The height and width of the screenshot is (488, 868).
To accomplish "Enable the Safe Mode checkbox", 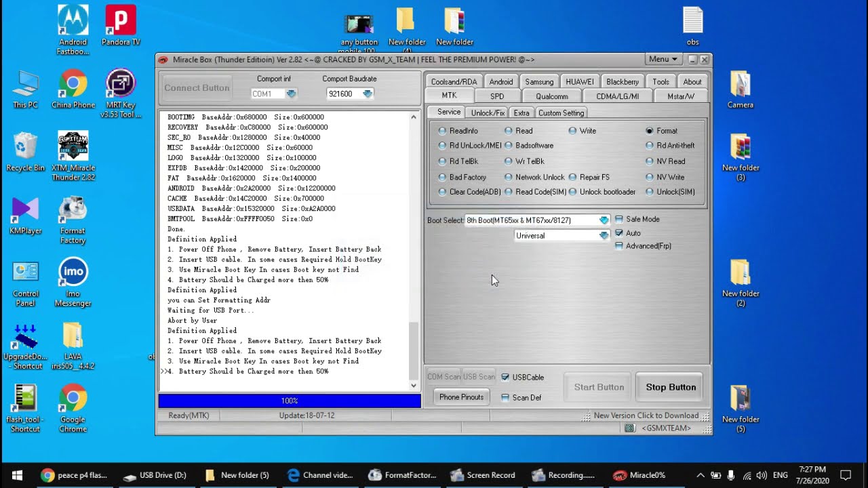I will (x=619, y=220).
